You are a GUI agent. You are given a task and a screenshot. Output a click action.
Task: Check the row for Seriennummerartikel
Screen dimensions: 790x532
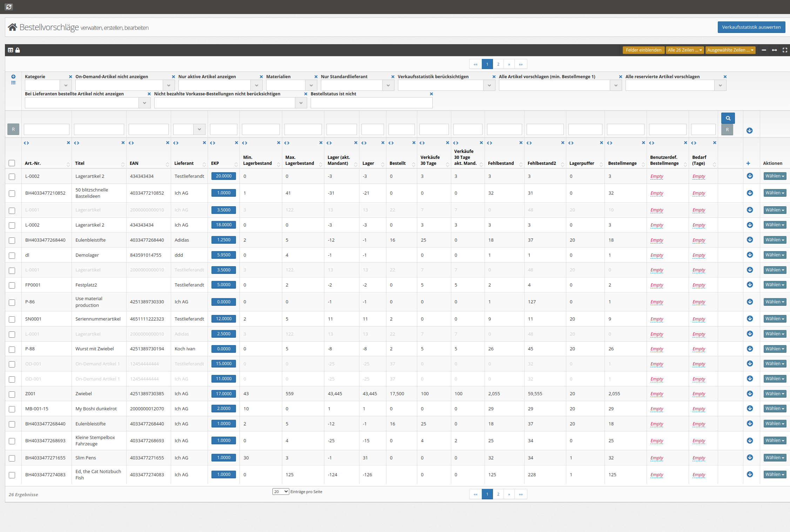(12, 319)
